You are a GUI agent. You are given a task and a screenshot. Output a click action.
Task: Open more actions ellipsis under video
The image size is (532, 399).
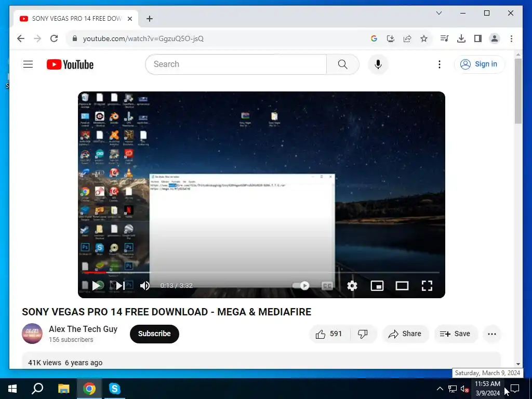(x=492, y=334)
